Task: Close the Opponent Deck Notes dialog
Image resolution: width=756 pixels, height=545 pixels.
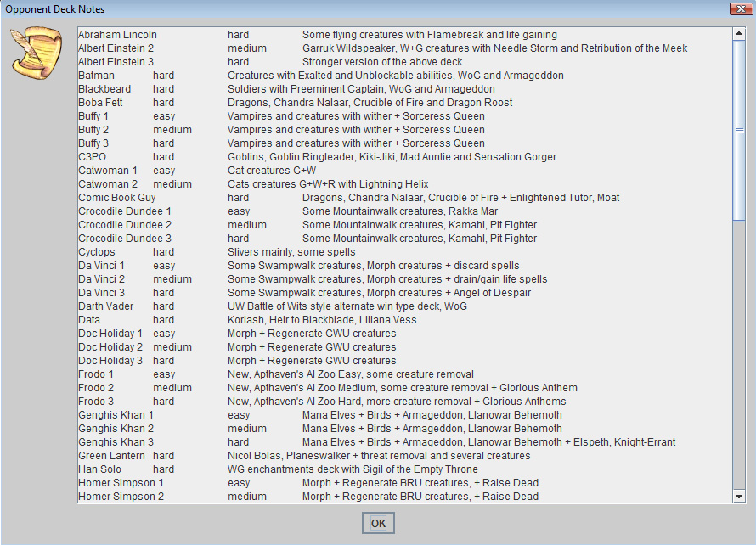Action: [x=738, y=8]
